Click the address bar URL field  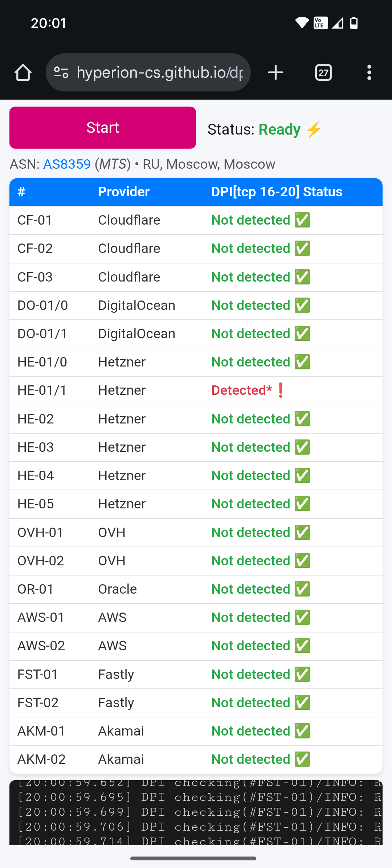[160, 73]
